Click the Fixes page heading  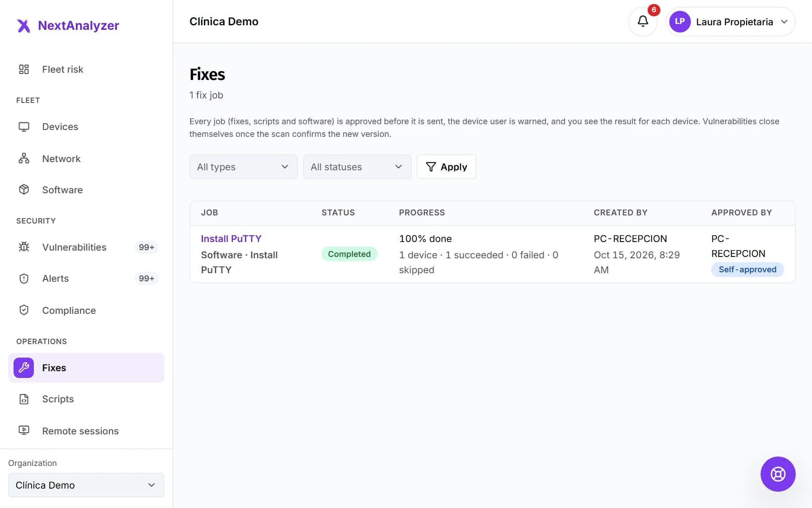tap(207, 74)
